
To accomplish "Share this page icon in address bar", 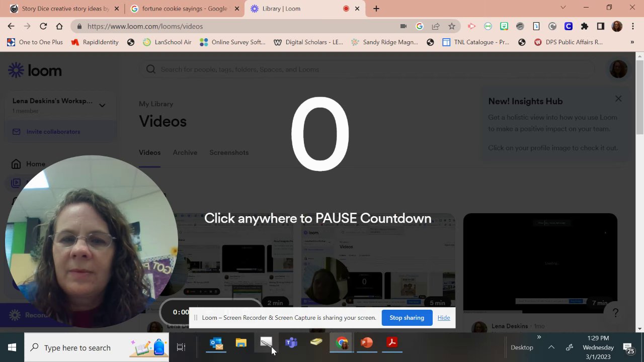I will [x=436, y=26].
